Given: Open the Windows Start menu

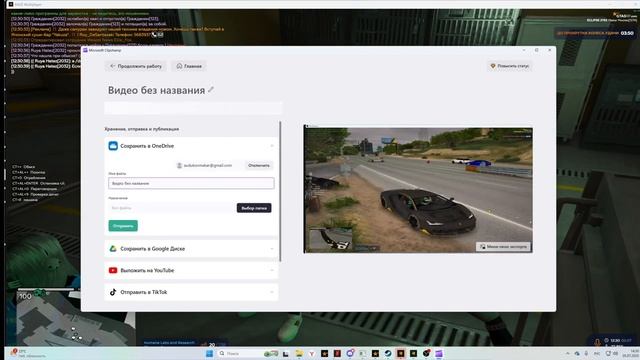Looking at the screenshot, I should 209,353.
